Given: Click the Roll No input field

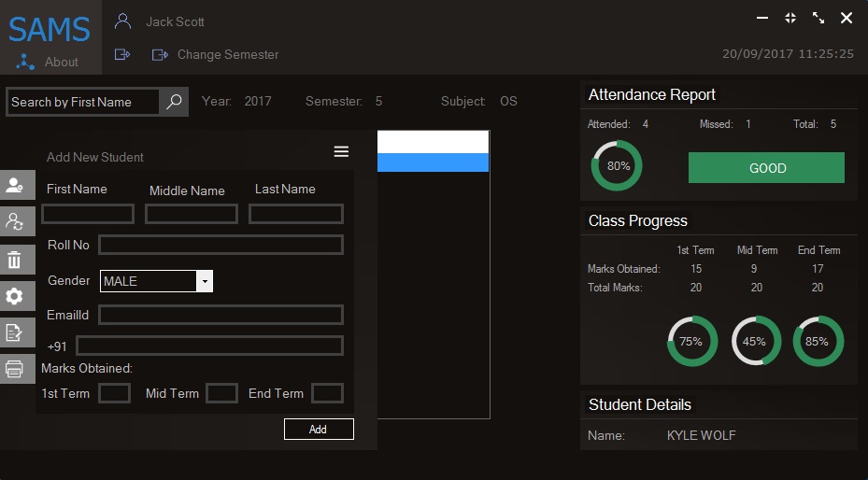Looking at the screenshot, I should click(x=221, y=245).
